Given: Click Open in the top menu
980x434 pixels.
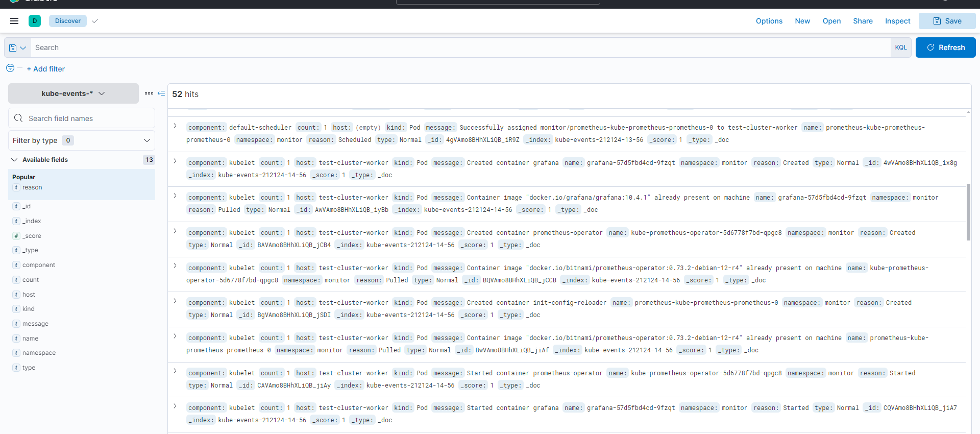Looking at the screenshot, I should 831,21.
